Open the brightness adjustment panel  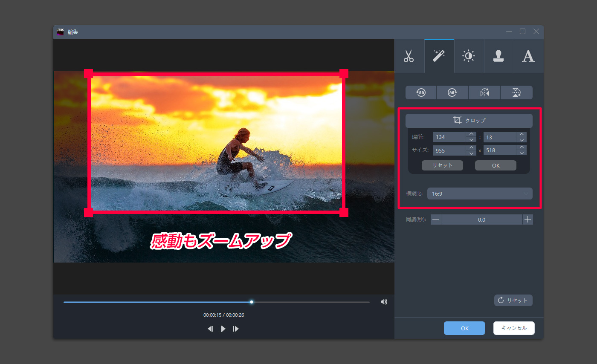click(469, 56)
